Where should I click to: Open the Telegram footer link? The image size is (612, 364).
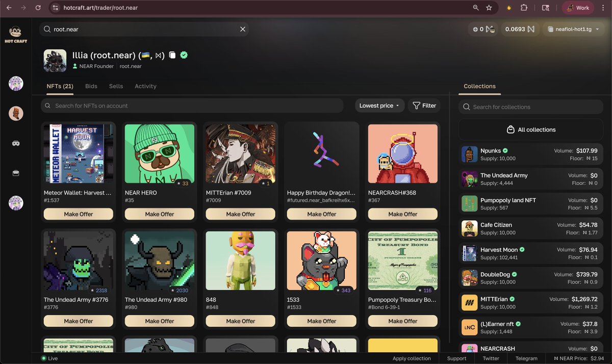point(526,358)
